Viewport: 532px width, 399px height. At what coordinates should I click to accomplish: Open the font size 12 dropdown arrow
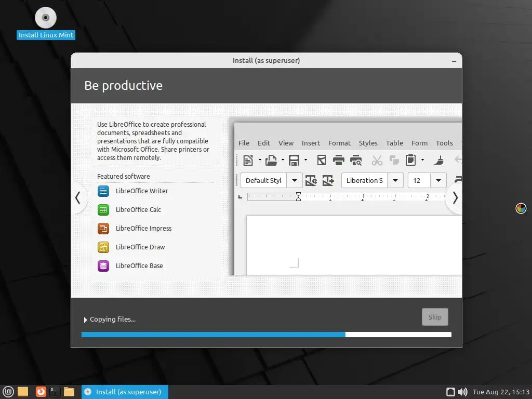click(x=438, y=180)
